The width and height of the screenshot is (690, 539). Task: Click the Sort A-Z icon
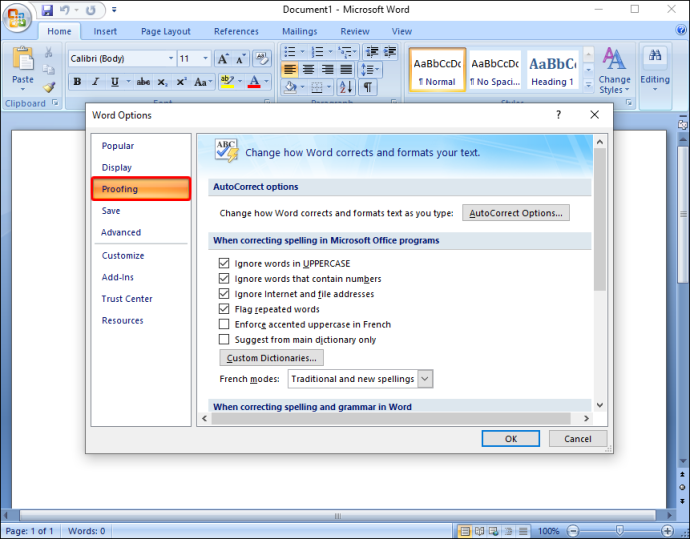(346, 87)
